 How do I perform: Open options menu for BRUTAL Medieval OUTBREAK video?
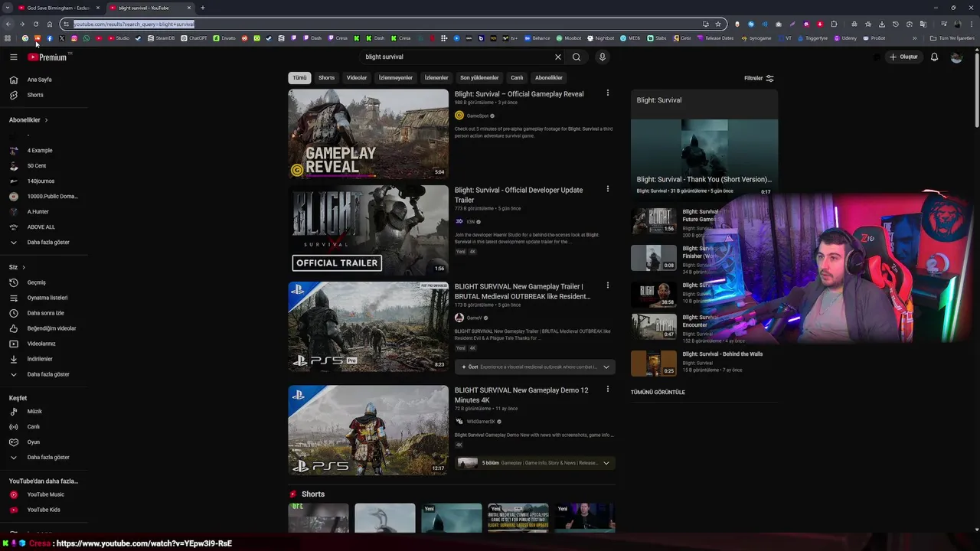pyautogui.click(x=608, y=285)
